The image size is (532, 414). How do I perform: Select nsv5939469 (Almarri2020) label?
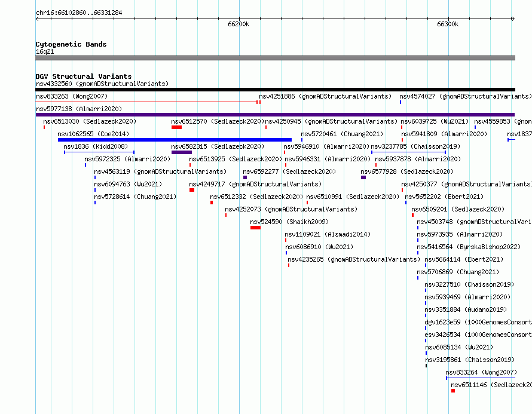point(467,297)
